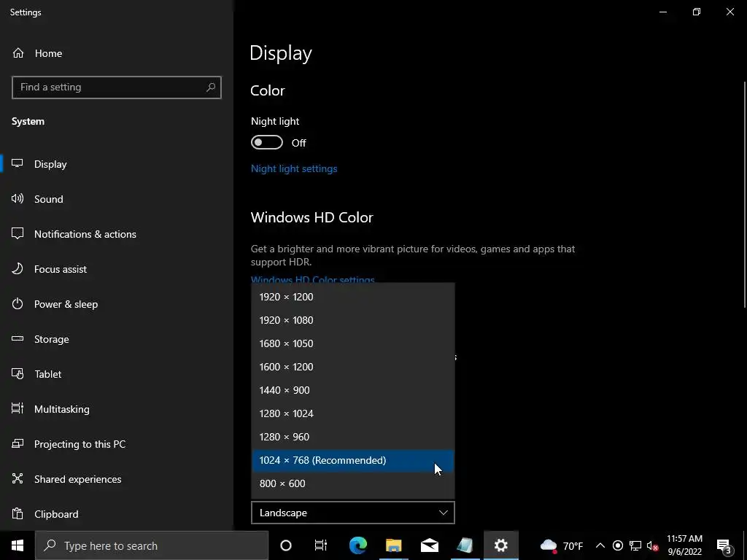Select the Display monitor icon in sidebar

coord(18,164)
